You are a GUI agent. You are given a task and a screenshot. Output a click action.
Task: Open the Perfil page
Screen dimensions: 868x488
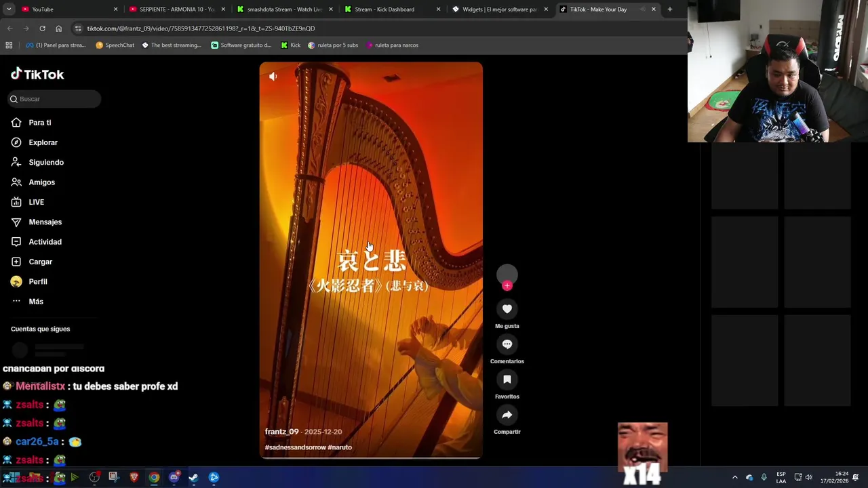(37, 281)
